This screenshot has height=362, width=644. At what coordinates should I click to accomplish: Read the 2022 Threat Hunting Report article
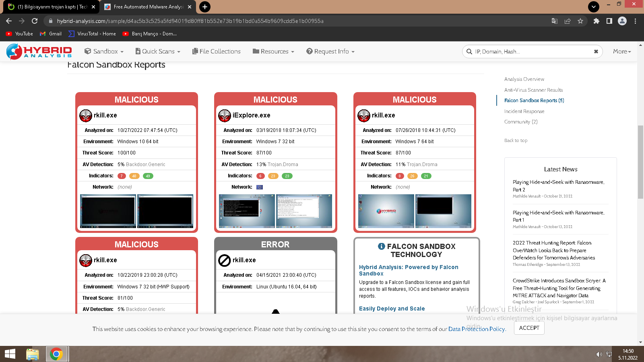pos(554,250)
